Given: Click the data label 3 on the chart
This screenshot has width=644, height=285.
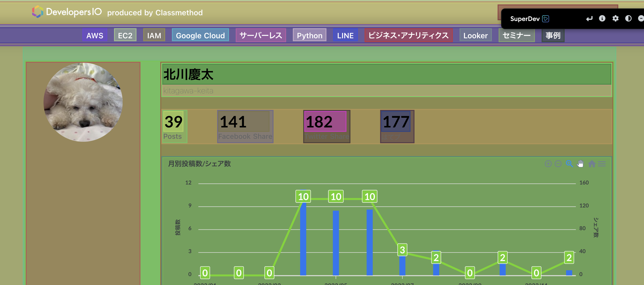Looking at the screenshot, I should [x=402, y=250].
